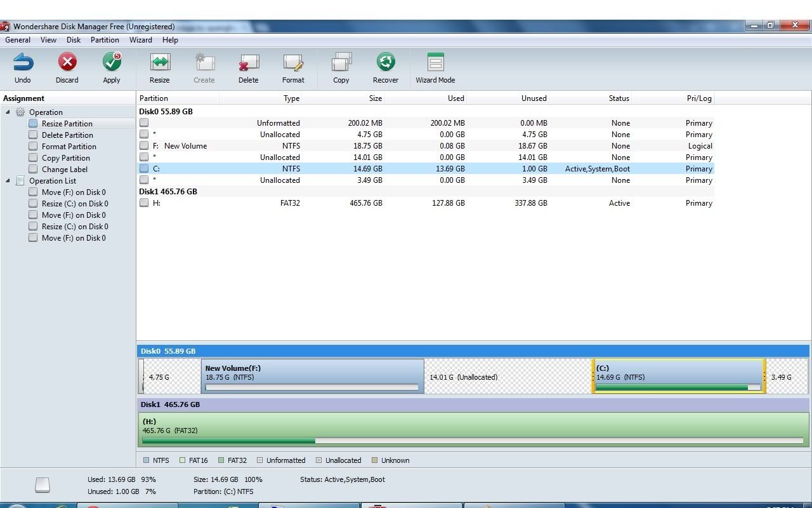Select New Volume(F:) block in disk map
This screenshot has height=508, width=812.
(312, 377)
